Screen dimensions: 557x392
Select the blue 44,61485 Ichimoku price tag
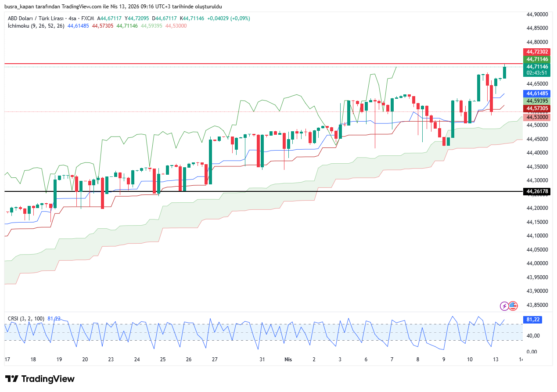[537, 94]
